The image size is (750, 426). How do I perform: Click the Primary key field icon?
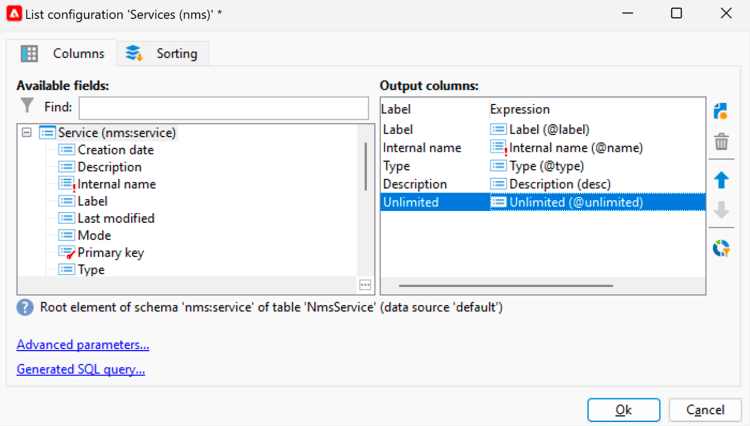pos(66,253)
